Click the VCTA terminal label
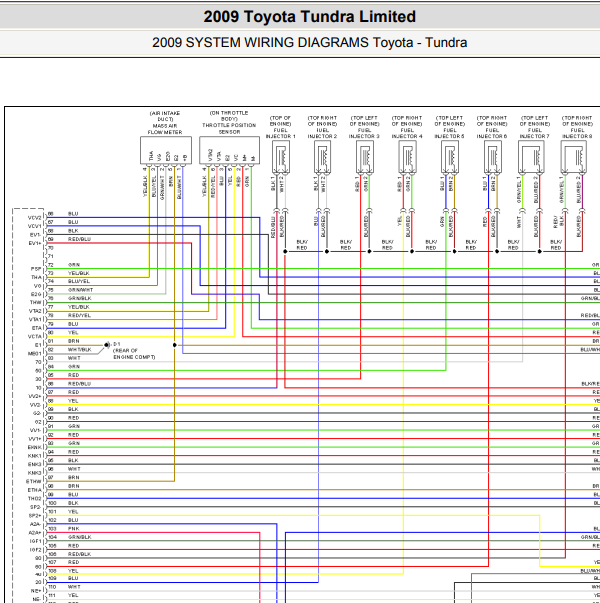 [x=35, y=336]
